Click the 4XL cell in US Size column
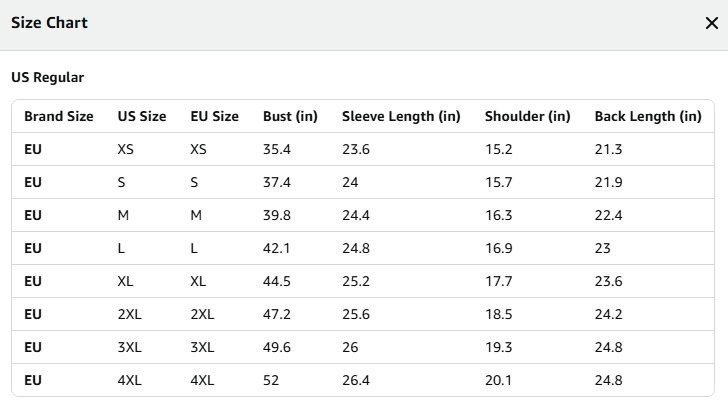Viewport: 728px width, 409px height. (x=130, y=380)
